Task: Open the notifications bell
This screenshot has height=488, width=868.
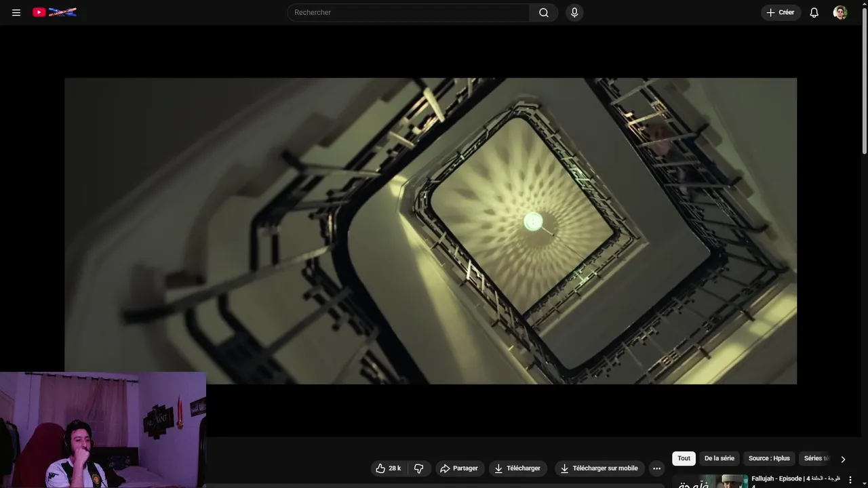Action: pos(814,12)
